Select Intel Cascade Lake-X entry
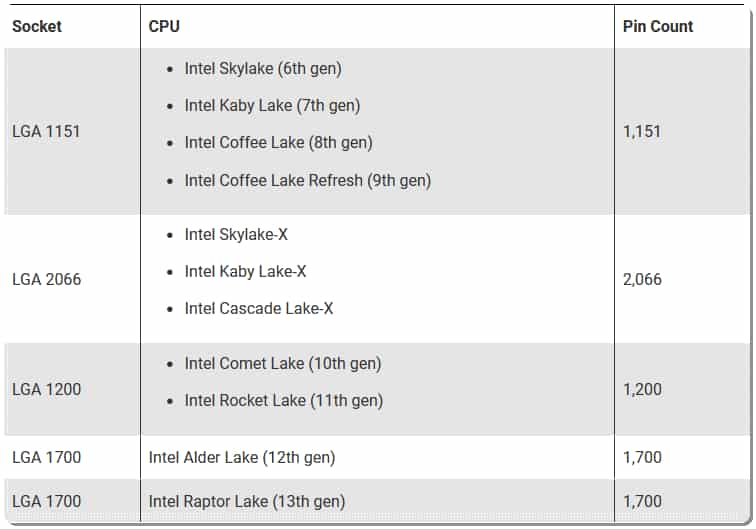The image size is (756, 529). pos(259,309)
